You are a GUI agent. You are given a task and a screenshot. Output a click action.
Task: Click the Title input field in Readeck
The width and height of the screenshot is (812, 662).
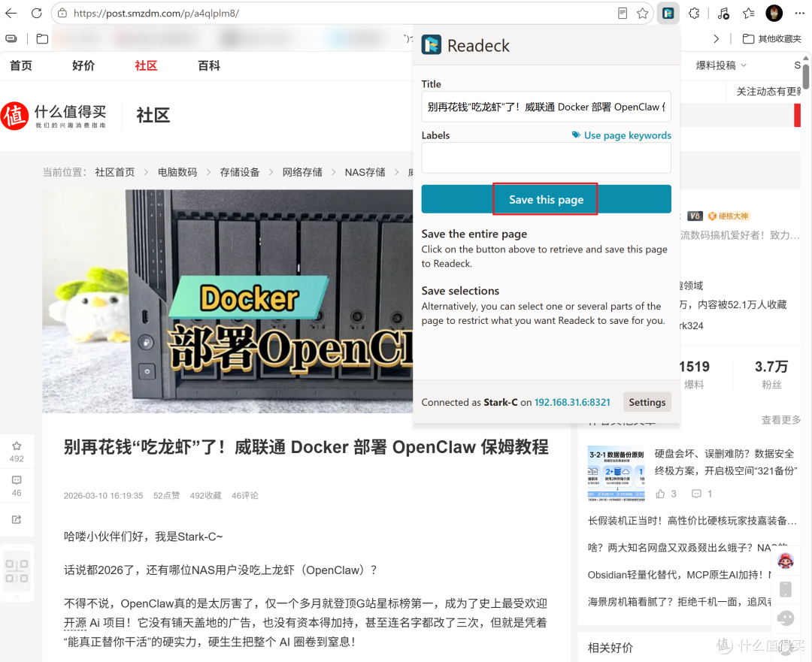pyautogui.click(x=546, y=107)
